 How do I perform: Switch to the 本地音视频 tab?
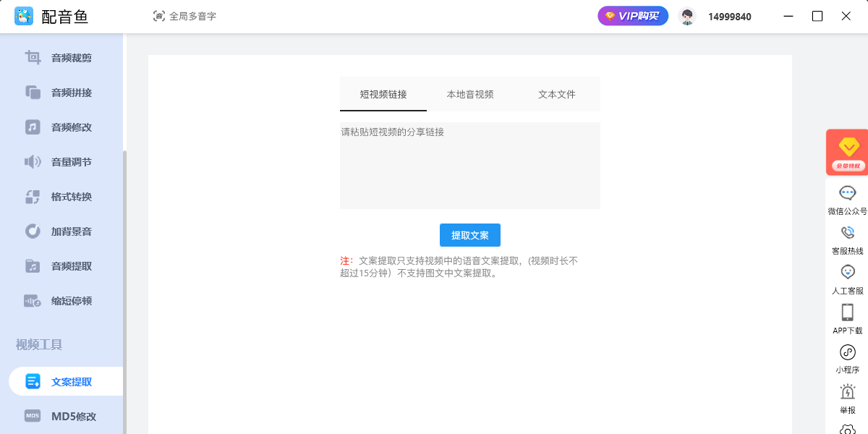pyautogui.click(x=470, y=94)
